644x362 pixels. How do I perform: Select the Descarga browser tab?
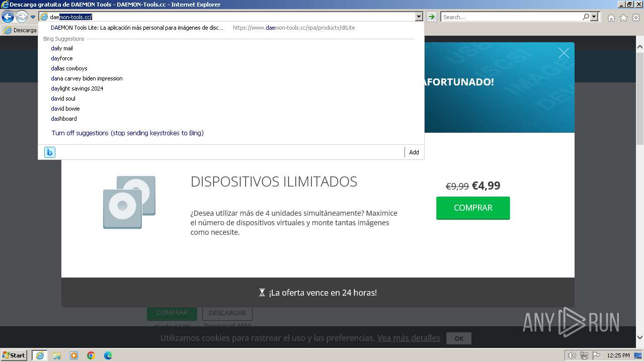(x=20, y=30)
